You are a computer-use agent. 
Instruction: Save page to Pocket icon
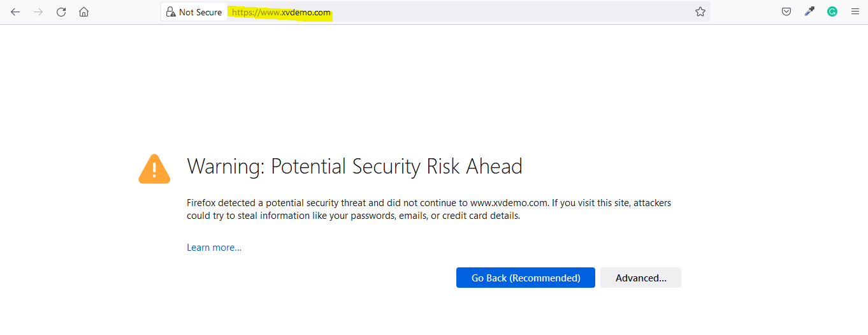(786, 11)
